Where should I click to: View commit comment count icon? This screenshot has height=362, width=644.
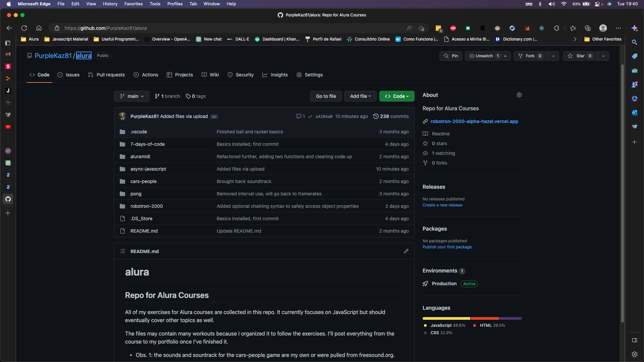coord(301,116)
